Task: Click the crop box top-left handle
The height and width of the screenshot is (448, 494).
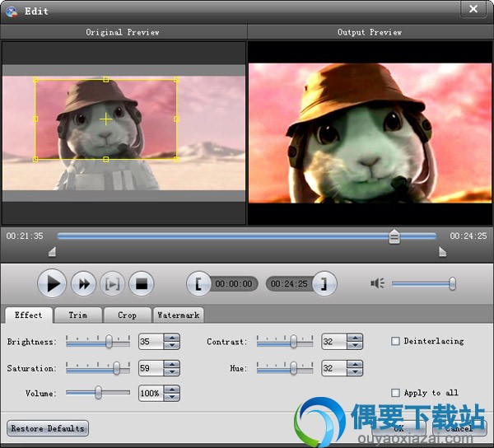Action: click(x=35, y=80)
